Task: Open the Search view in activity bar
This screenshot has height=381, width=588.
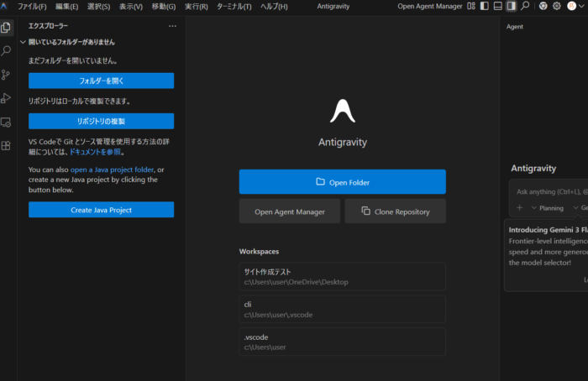Action: [x=7, y=51]
